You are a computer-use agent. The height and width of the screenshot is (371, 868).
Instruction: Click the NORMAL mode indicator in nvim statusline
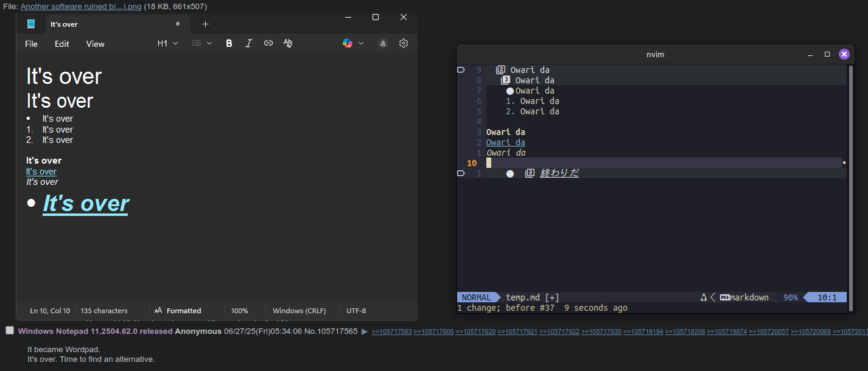click(476, 297)
